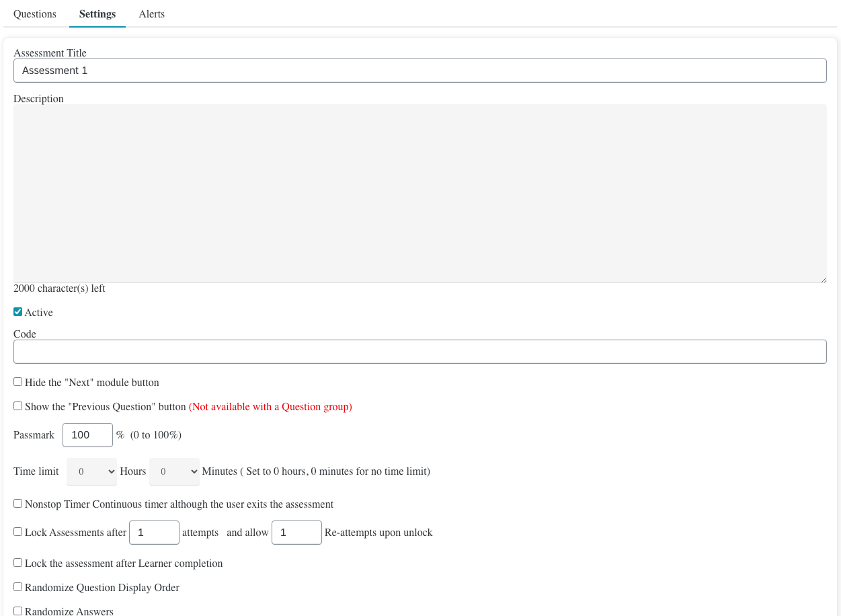This screenshot has height=616, width=841.
Task: Click the lock-after attempts number field
Action: [x=154, y=533]
